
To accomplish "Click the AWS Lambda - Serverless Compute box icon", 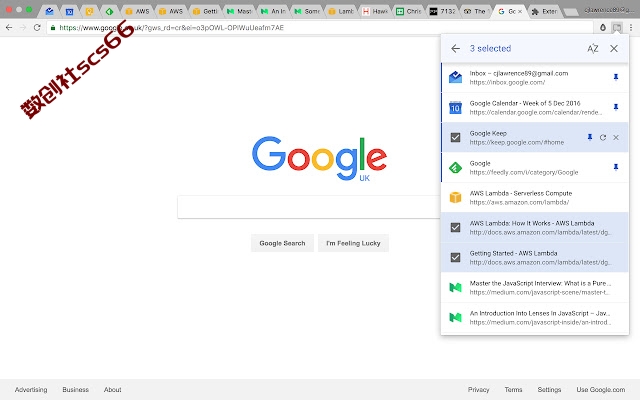I will point(456,198).
